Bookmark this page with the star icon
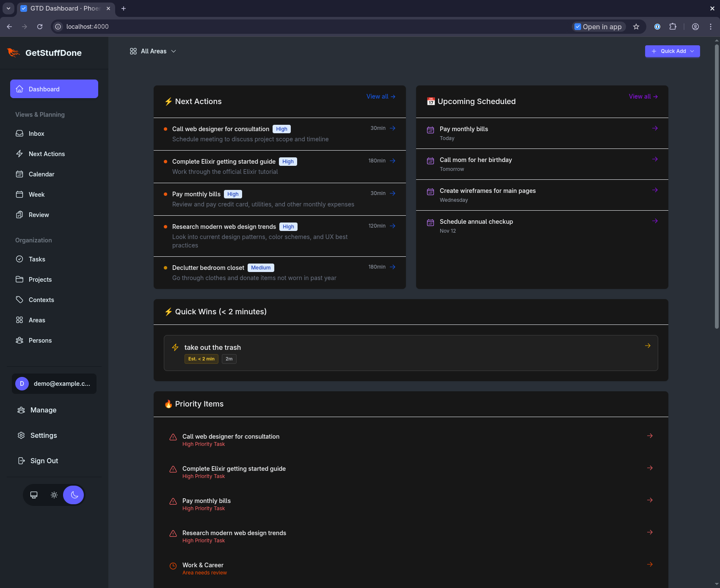This screenshot has width=720, height=588. click(x=636, y=27)
